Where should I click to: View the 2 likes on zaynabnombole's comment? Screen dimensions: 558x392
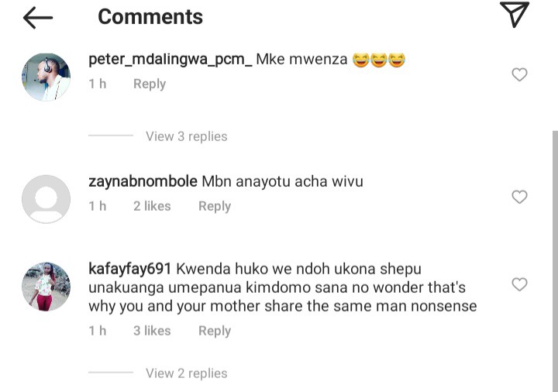point(152,206)
